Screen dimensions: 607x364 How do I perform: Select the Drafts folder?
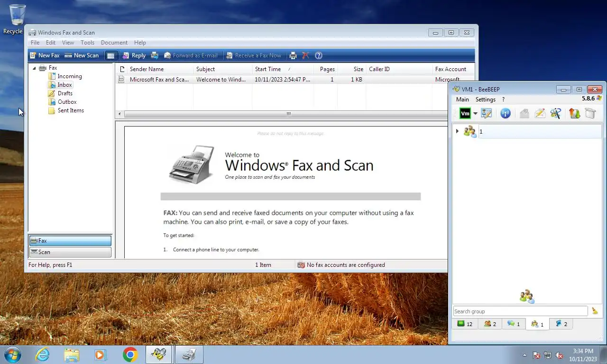coord(65,93)
